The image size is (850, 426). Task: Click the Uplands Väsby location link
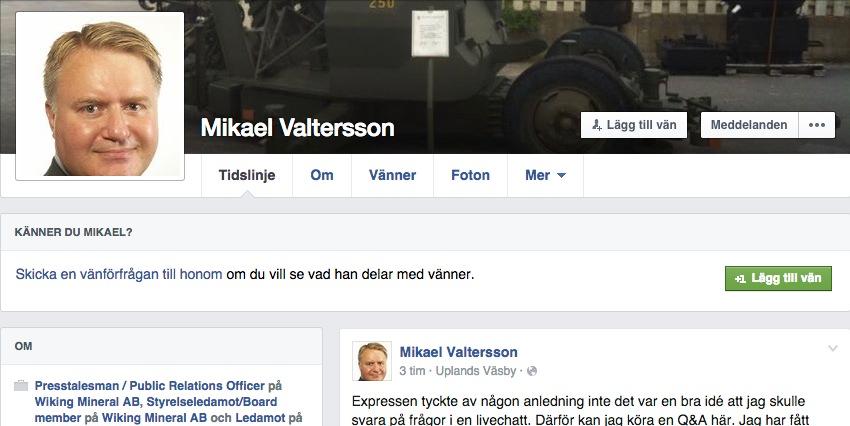coord(476,371)
